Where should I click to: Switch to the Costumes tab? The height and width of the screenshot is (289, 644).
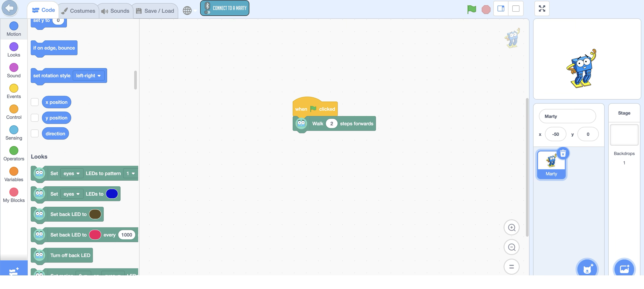click(x=78, y=11)
